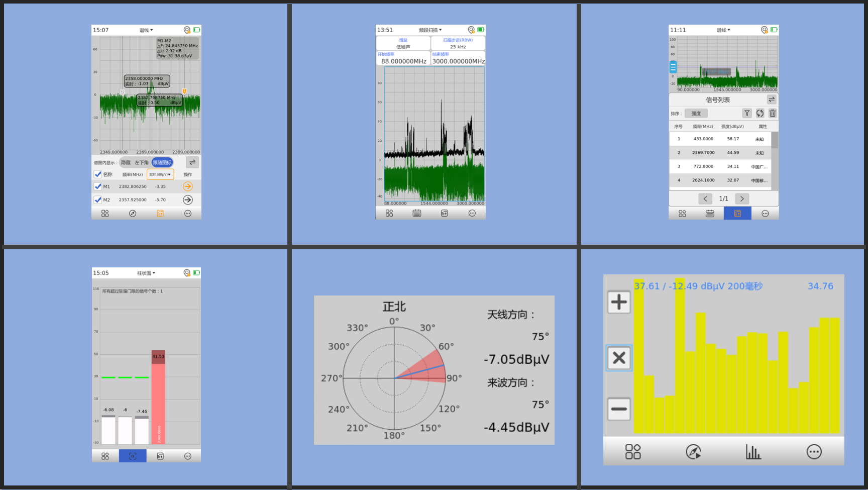Viewport: 868px width, 490px height.
Task: Go to next page of signal list
Action: click(742, 199)
